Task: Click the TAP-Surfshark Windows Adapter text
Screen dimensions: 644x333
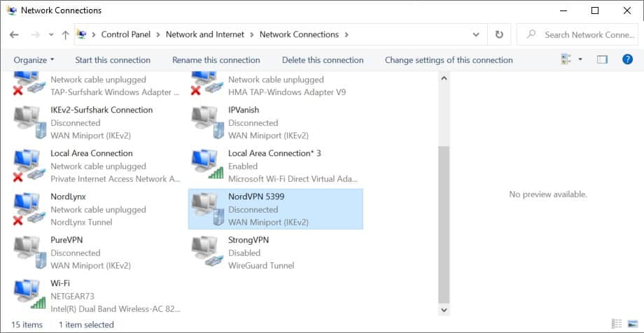Action: point(115,92)
